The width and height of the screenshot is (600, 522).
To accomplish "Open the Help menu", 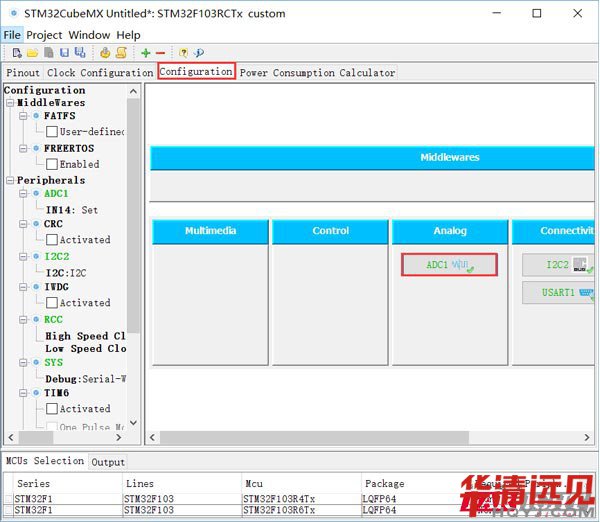I will coord(128,35).
